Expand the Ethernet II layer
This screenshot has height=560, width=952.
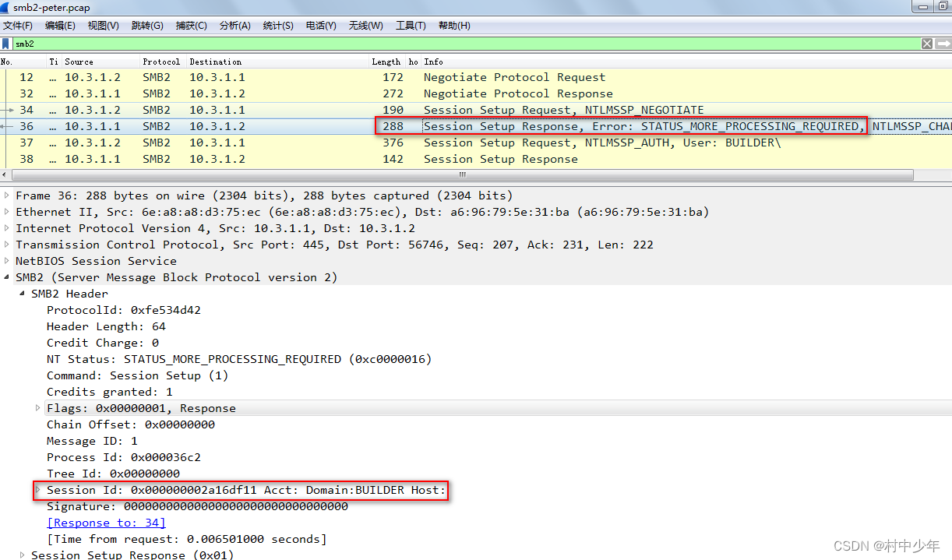[6, 212]
